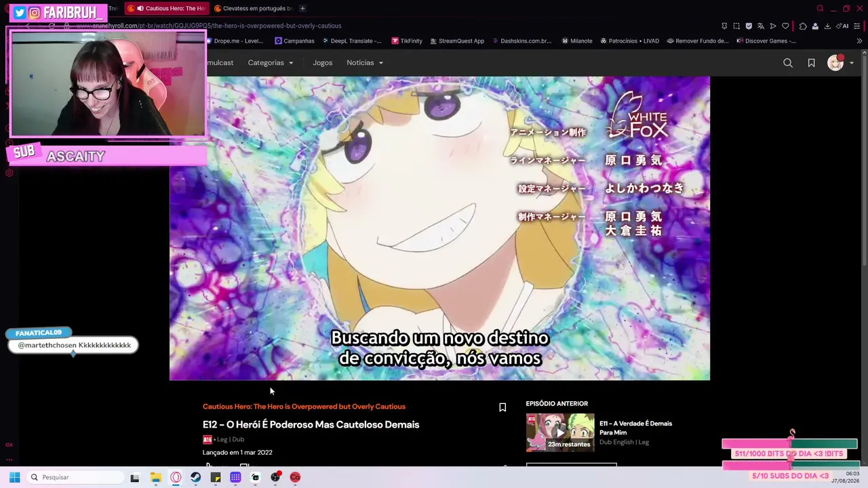This screenshot has width=868, height=488.
Task: Open the browser extensions icon
Action: tap(803, 26)
